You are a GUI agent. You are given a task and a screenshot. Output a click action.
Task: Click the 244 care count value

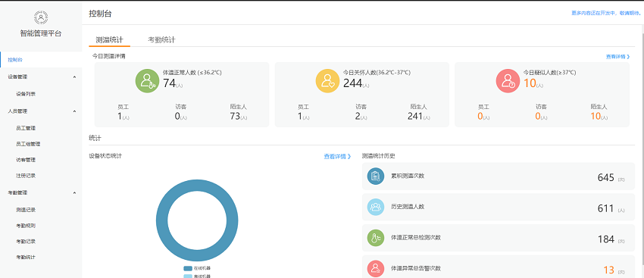tap(353, 83)
